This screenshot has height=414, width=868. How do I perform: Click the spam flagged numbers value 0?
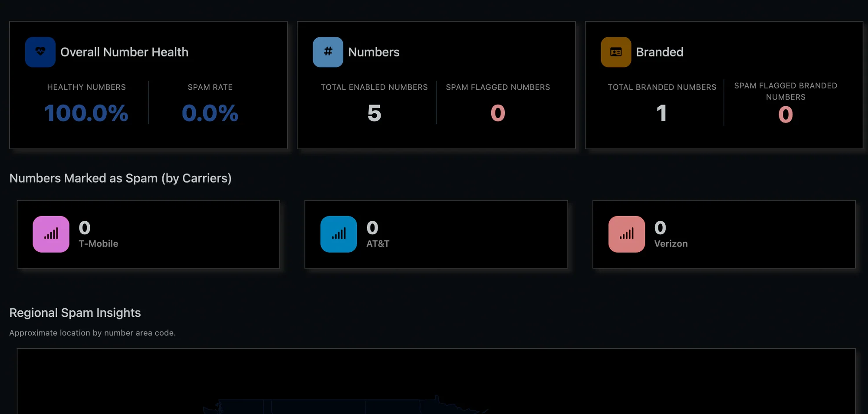click(498, 113)
